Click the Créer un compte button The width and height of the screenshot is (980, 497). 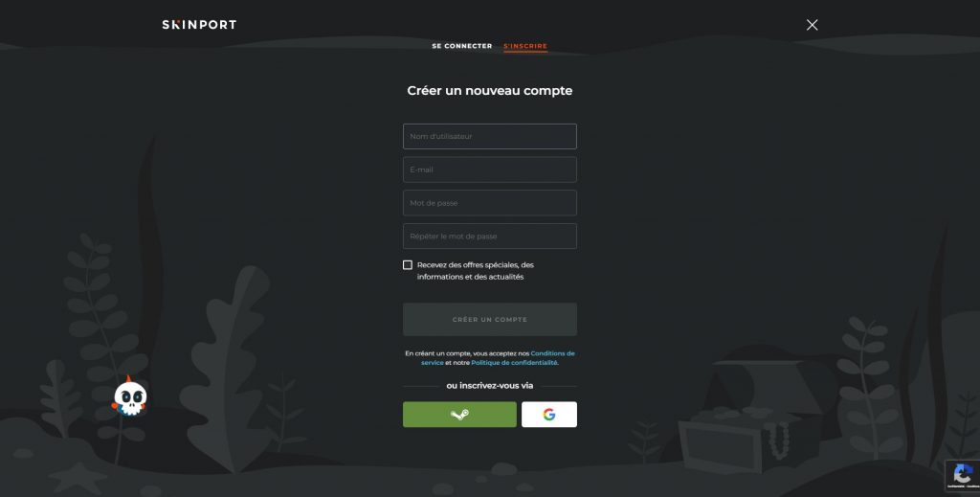pyautogui.click(x=489, y=320)
